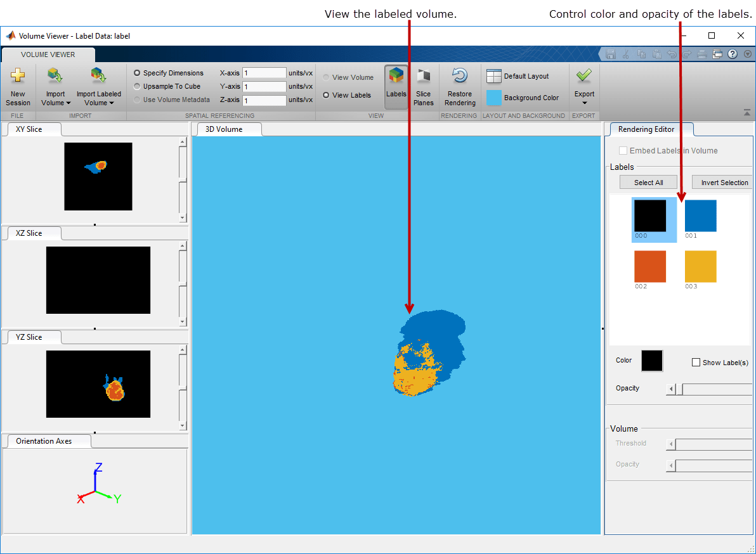Open the Import Volume tool

pos(55,87)
